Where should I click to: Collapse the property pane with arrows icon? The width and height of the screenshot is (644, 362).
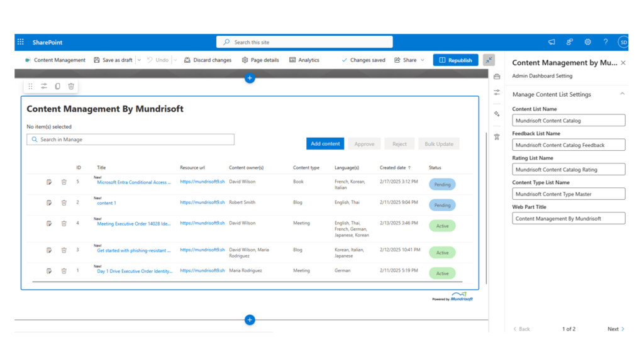pyautogui.click(x=489, y=60)
